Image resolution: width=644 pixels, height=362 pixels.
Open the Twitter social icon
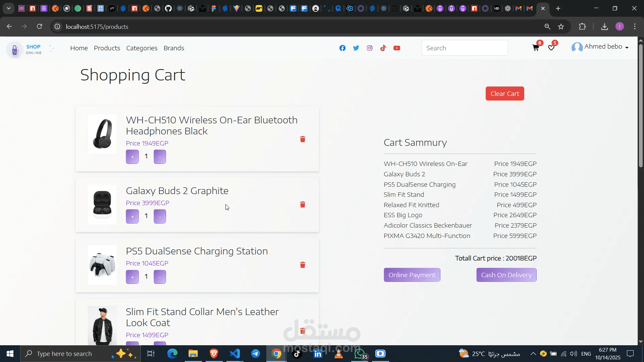click(356, 48)
